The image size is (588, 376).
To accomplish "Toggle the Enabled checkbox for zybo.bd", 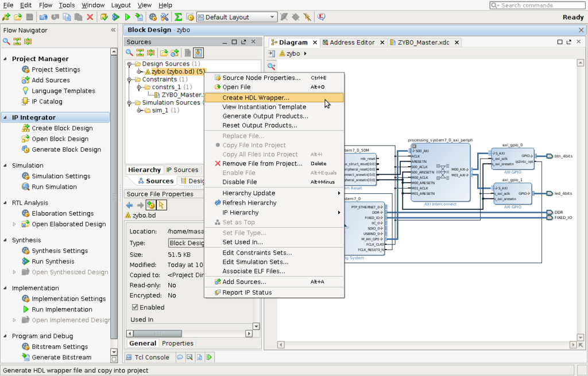I will 135,308.
